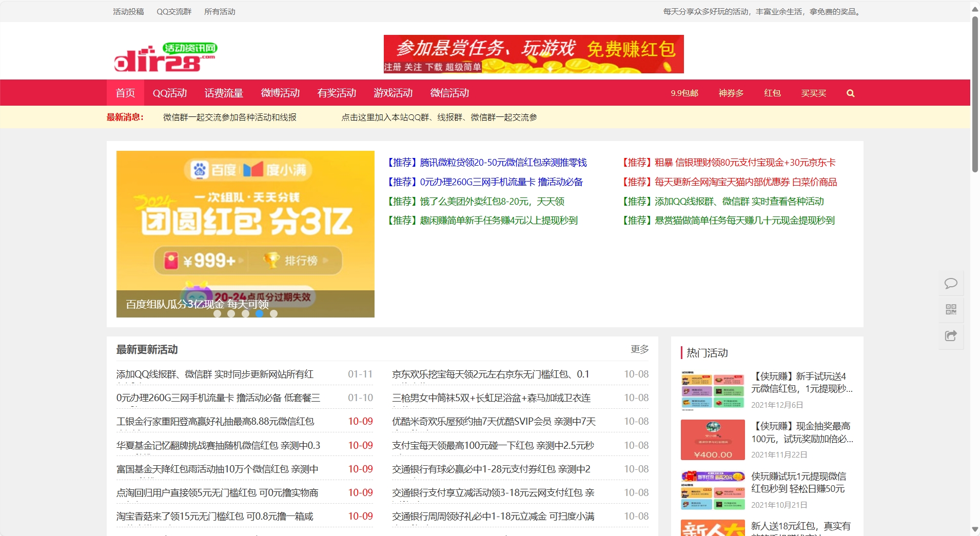Open 活动投稿 in top bar
The height and width of the screenshot is (536, 980).
pyautogui.click(x=128, y=11)
